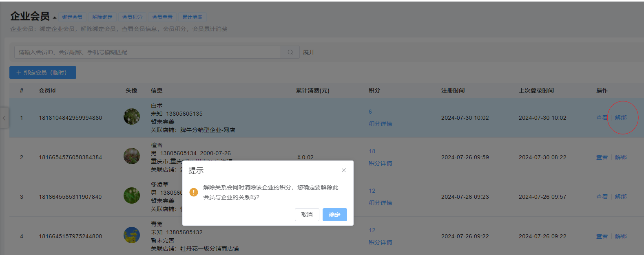Click the 积分 column header
The image size is (644, 255).
[x=374, y=90]
